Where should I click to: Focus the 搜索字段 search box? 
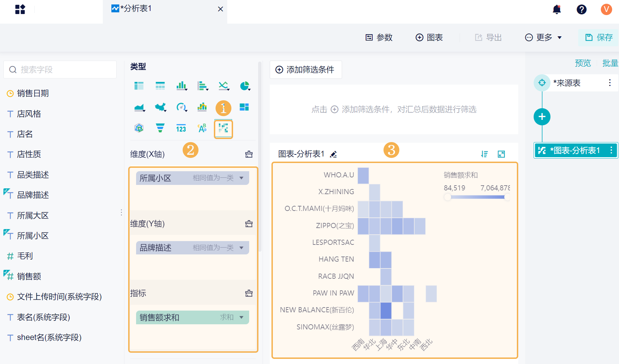[x=60, y=70]
